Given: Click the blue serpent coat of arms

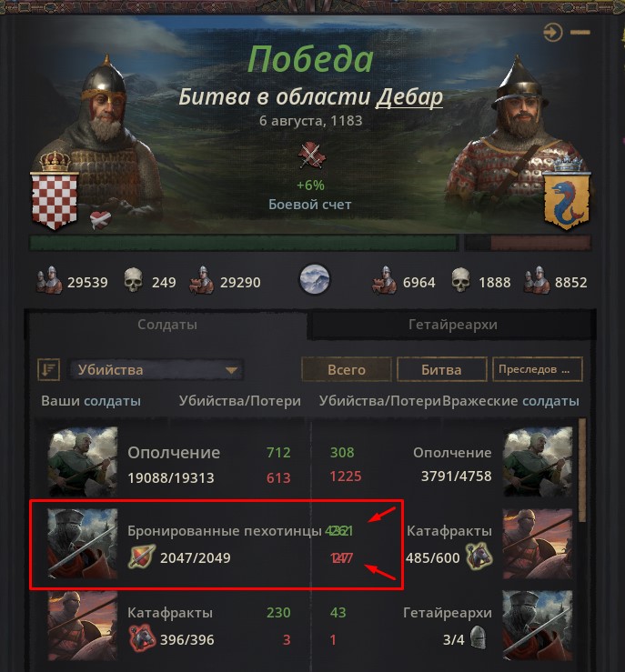Looking at the screenshot, I should [567, 197].
